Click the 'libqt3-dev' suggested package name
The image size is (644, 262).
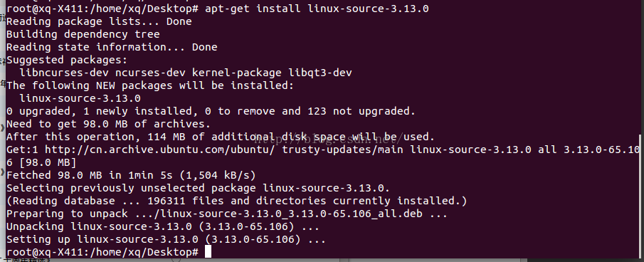point(320,73)
